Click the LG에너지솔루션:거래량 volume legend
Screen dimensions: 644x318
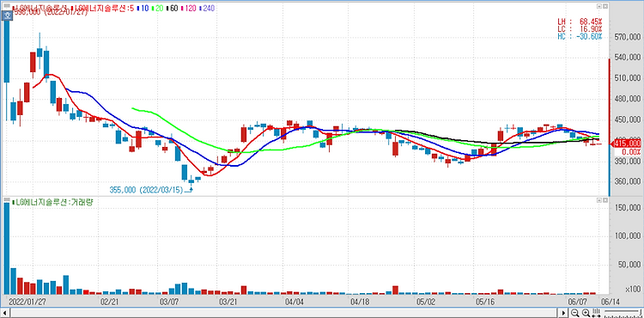coord(53,202)
